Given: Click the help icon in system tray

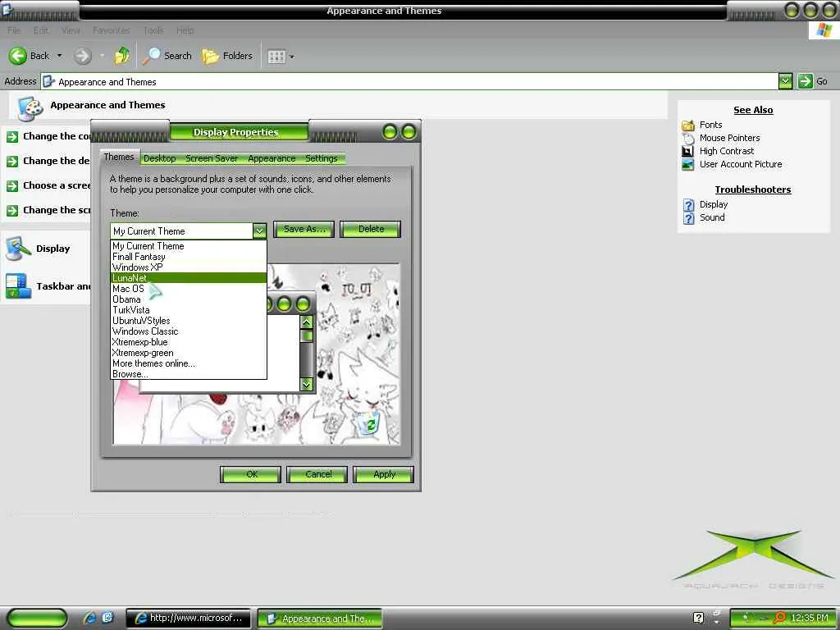Looking at the screenshot, I should click(x=698, y=618).
